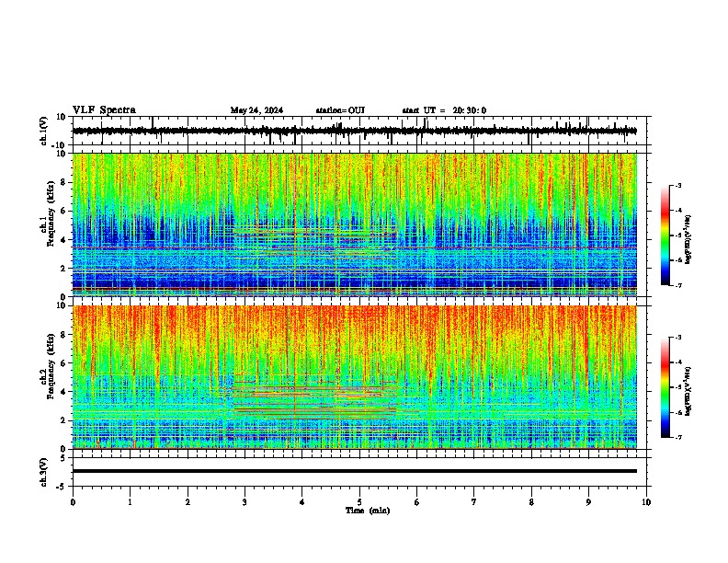Click the 4 tick label on Time axis
728x563 pixels.
tap(302, 502)
